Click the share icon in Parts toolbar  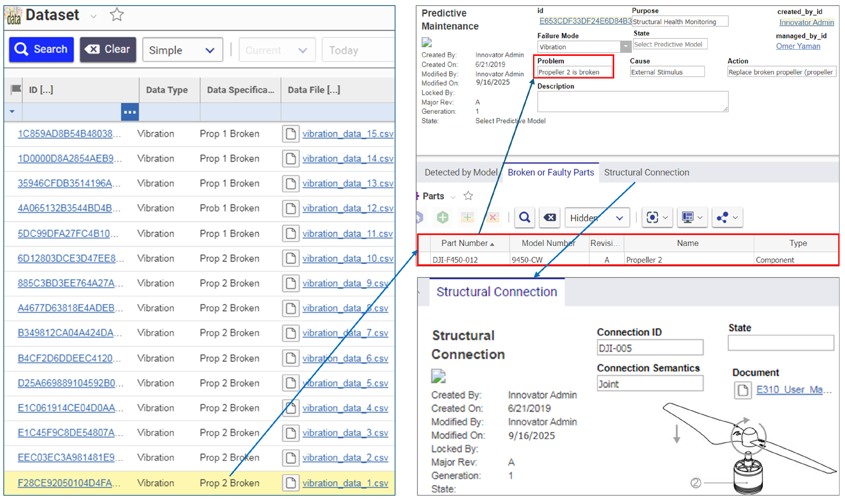pos(722,217)
